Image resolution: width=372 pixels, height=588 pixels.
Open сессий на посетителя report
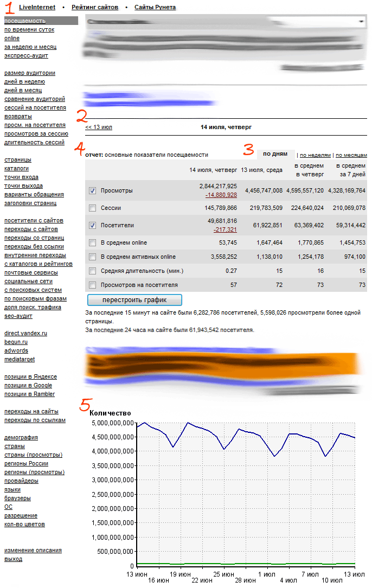(35, 107)
